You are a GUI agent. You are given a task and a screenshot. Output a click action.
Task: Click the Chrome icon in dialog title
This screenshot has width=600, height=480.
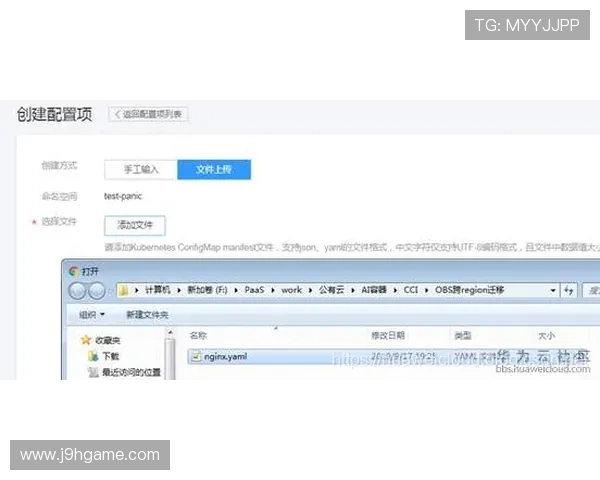[74, 271]
